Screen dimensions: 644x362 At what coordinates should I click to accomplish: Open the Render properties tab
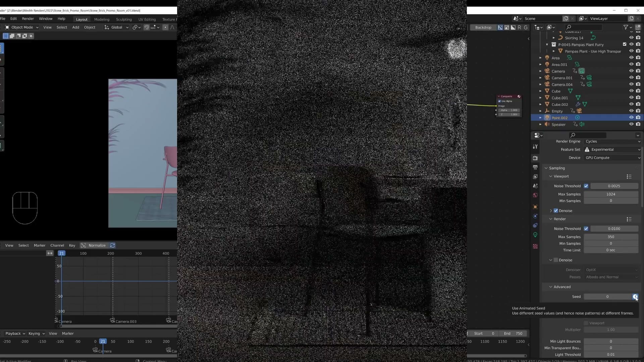pyautogui.click(x=535, y=158)
